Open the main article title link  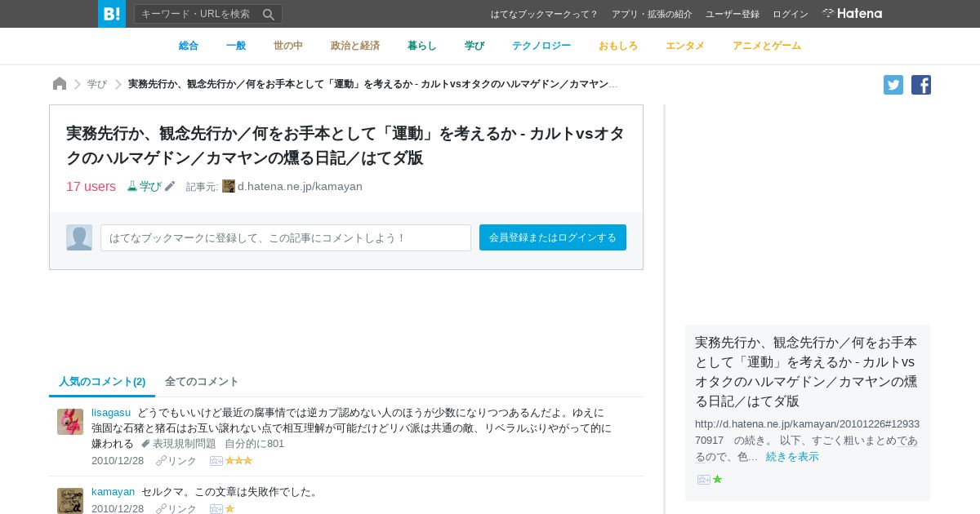click(345, 145)
